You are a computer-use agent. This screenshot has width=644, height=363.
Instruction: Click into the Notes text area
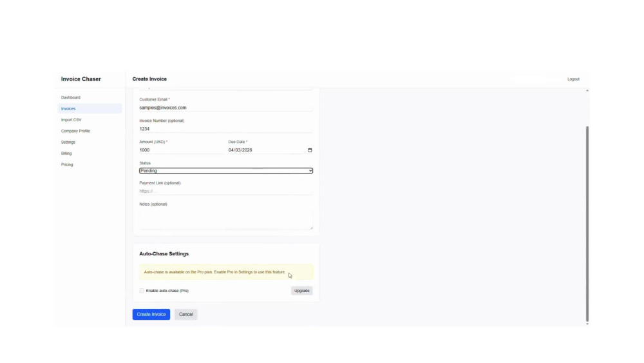click(225, 219)
